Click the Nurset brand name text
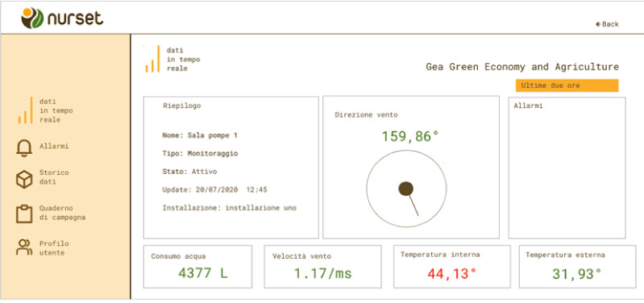The image size is (644, 303). pyautogui.click(x=75, y=19)
